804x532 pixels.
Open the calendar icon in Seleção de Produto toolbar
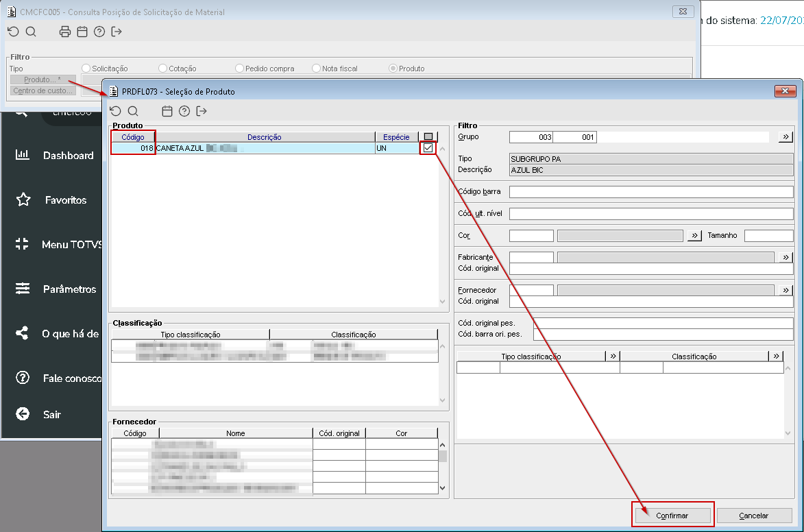tap(167, 111)
